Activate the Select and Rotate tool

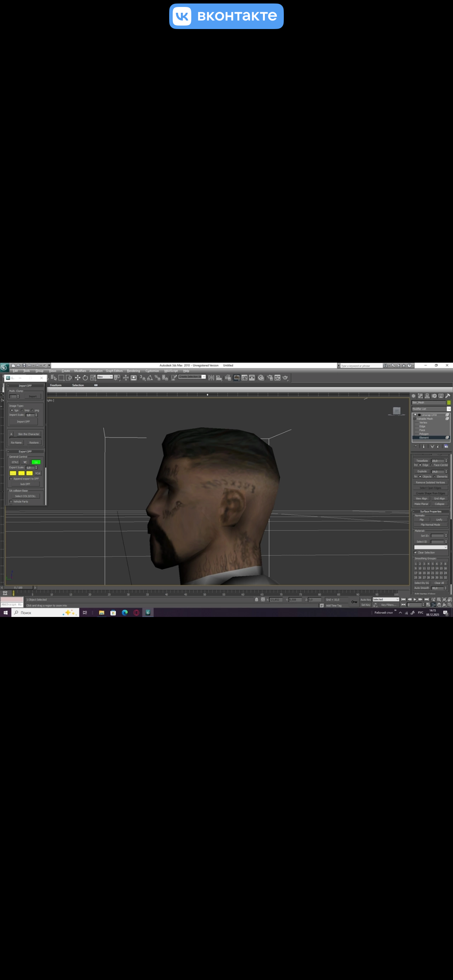pyautogui.click(x=85, y=378)
